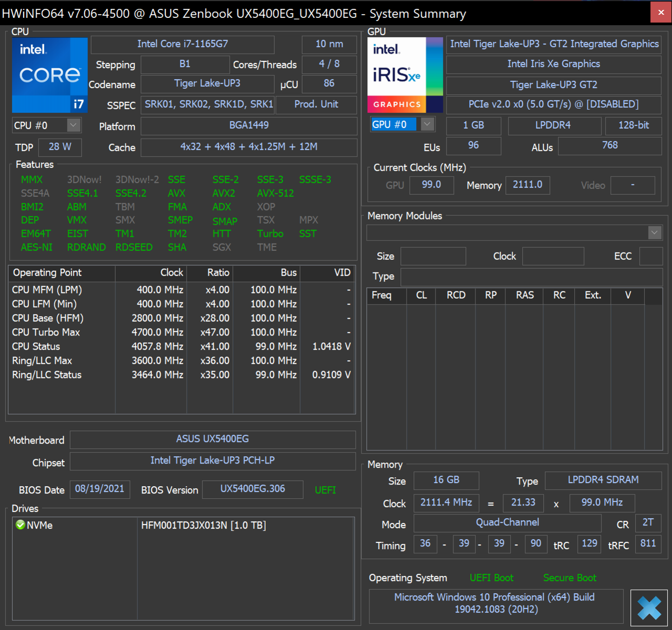
Task: Open the CPU #0 selector dropdown
Action: 74,125
